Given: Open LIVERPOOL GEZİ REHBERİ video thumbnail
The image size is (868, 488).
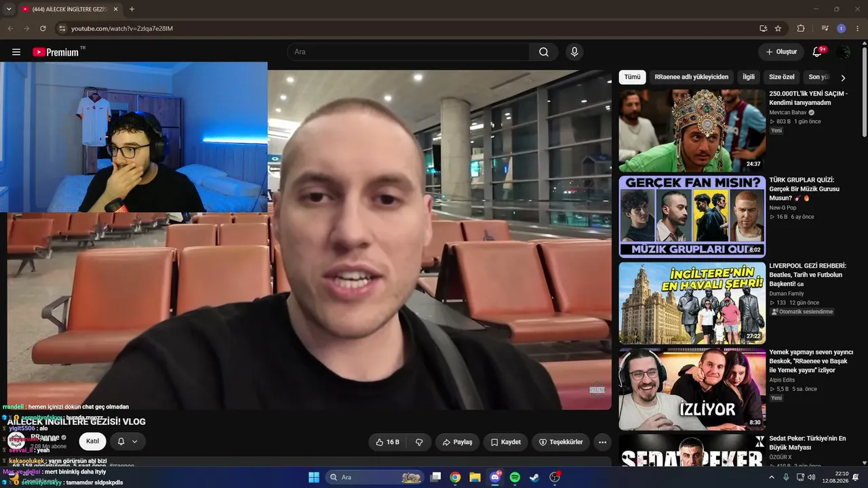Looking at the screenshot, I should coord(692,303).
